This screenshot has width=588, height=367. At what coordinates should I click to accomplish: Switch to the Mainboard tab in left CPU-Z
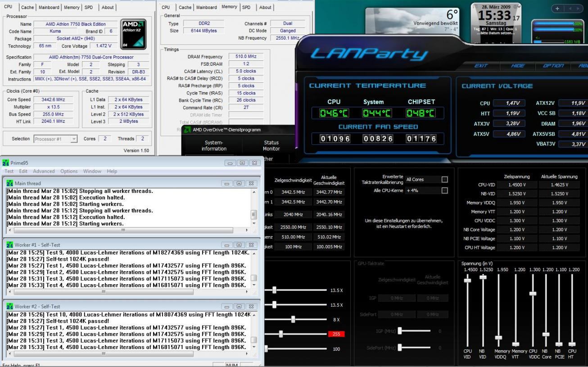tap(49, 7)
